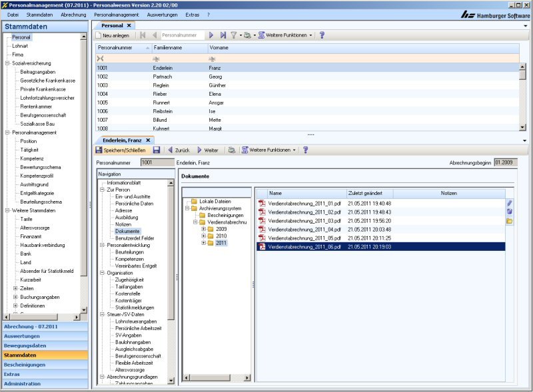Click the help question mark in Personal toolbar

pos(322,35)
